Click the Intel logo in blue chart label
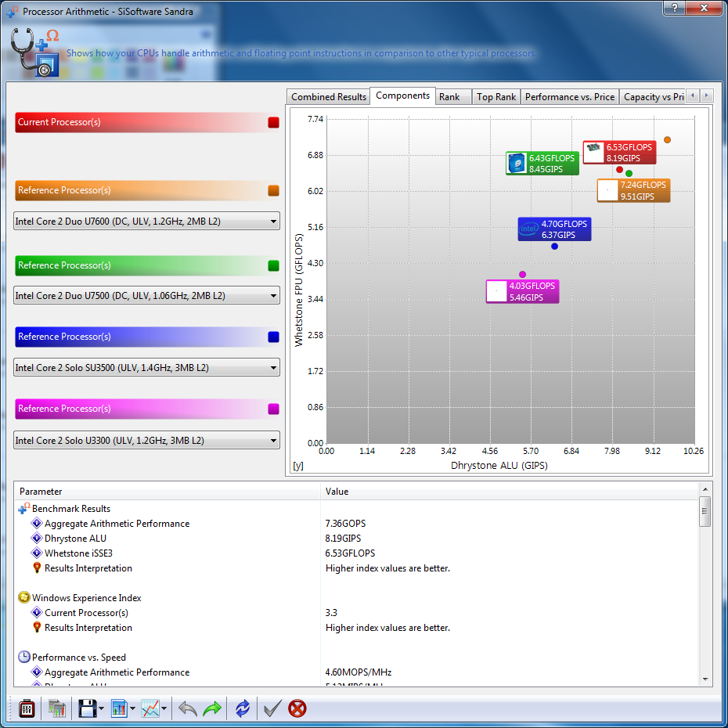The width and height of the screenshot is (728, 728). (529, 229)
